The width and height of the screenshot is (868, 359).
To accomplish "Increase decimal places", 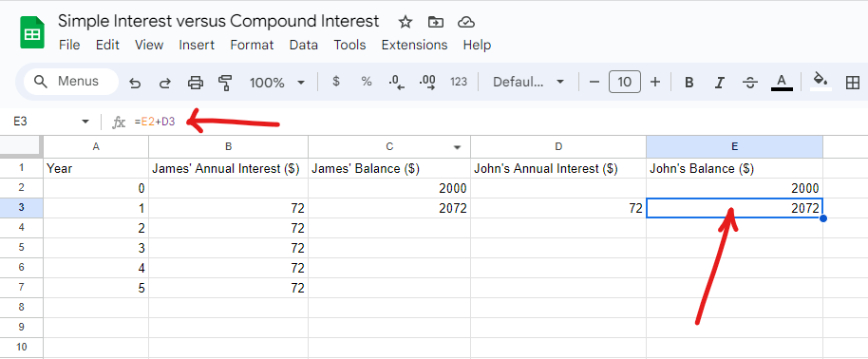I will coord(428,83).
